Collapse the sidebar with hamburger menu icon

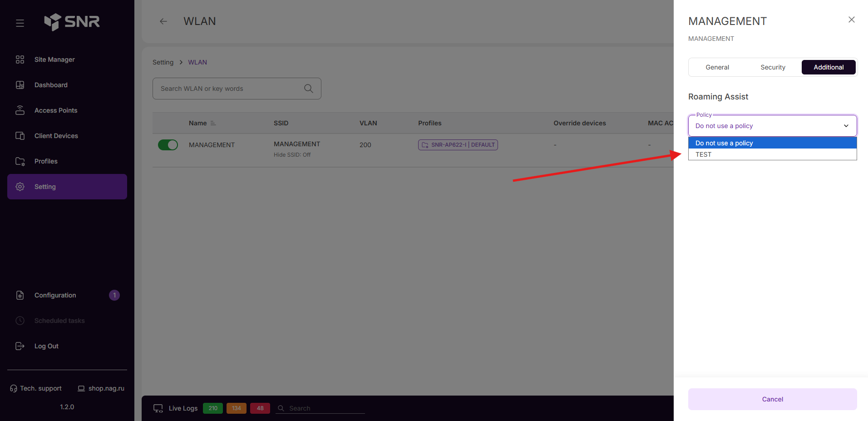tap(20, 23)
